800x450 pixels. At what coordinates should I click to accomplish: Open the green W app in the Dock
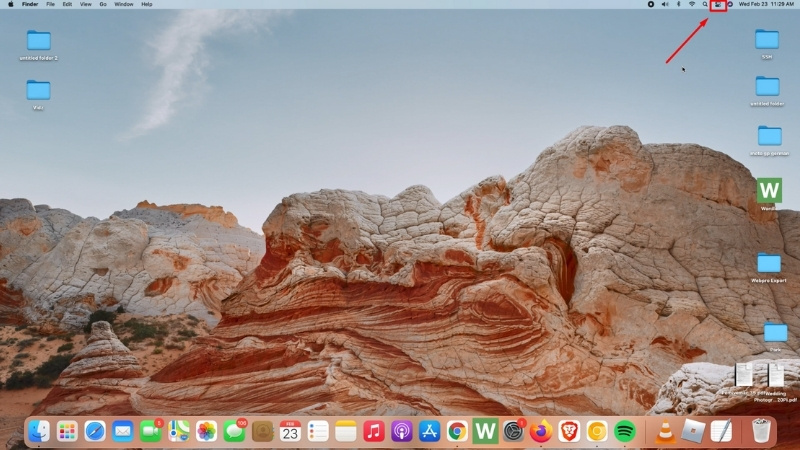485,432
